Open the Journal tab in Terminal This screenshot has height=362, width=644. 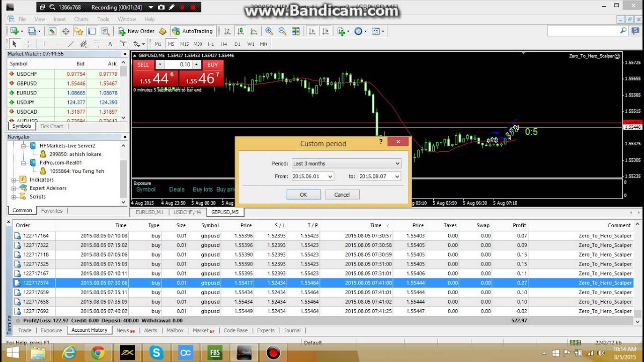pyautogui.click(x=292, y=330)
